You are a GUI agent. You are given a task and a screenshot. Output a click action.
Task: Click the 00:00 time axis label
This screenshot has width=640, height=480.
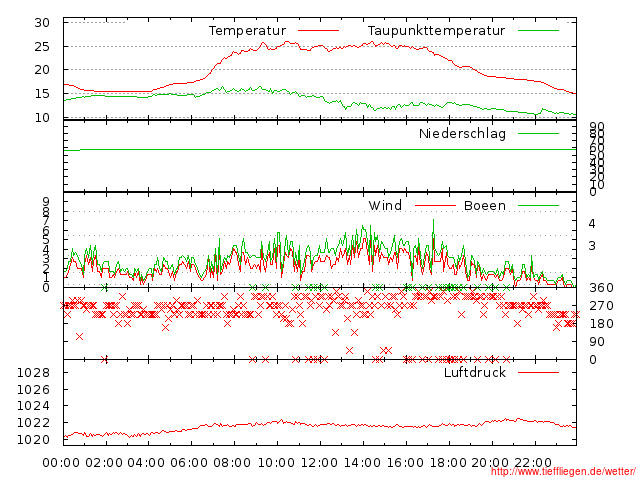pyautogui.click(x=61, y=463)
